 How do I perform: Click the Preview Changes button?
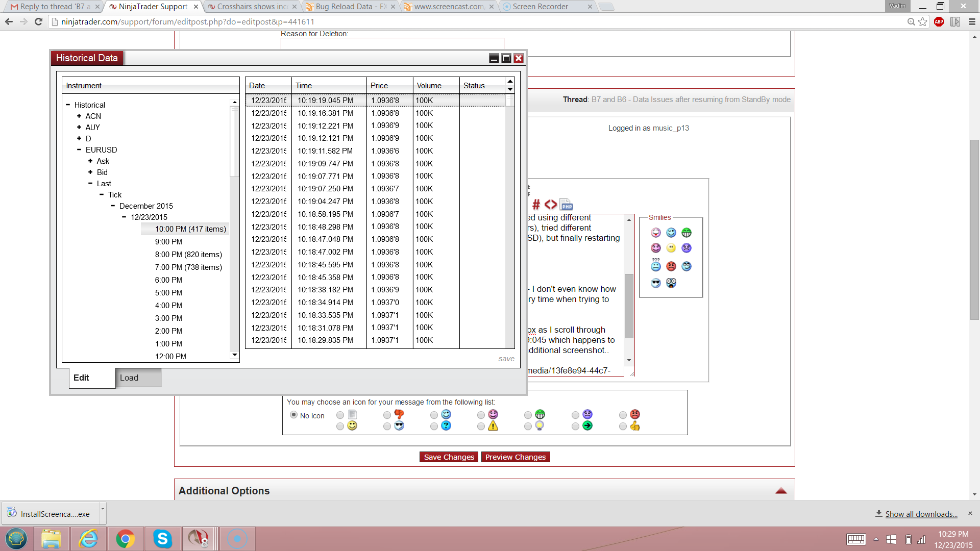(x=515, y=457)
